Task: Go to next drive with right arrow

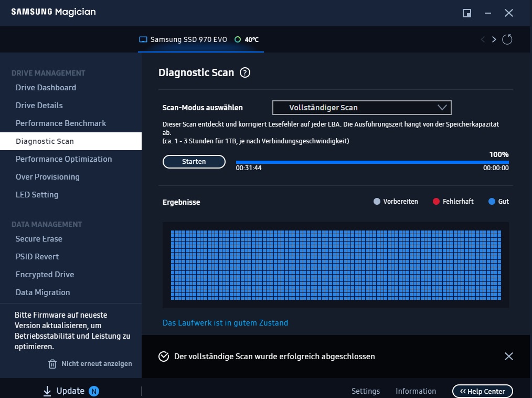Action: (x=494, y=39)
